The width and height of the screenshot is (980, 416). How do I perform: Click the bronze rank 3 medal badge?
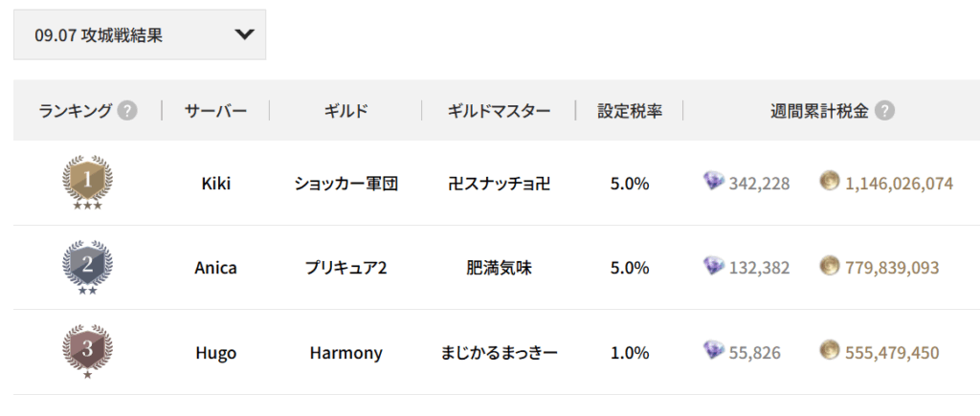pos(87,351)
